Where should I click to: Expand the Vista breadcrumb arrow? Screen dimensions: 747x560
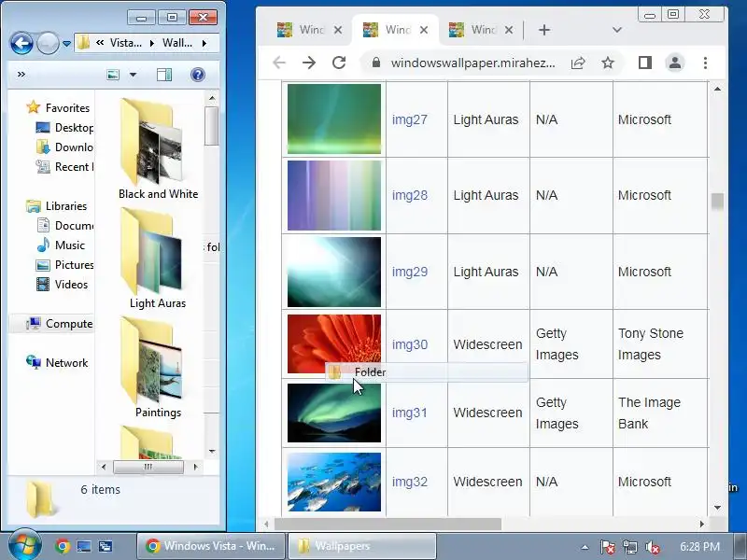click(x=152, y=43)
